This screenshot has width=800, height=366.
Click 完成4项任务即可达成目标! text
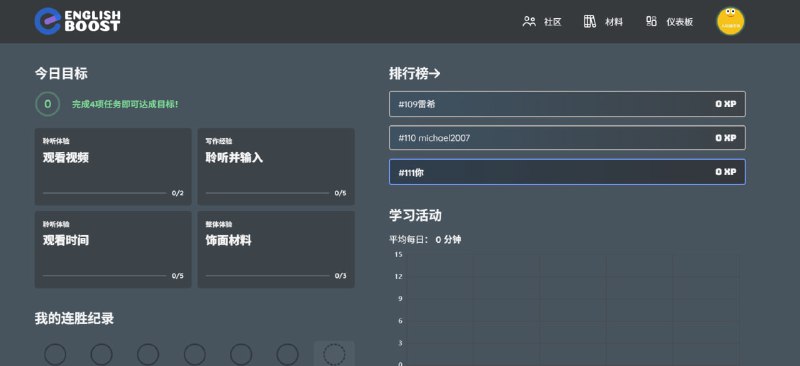coord(125,104)
